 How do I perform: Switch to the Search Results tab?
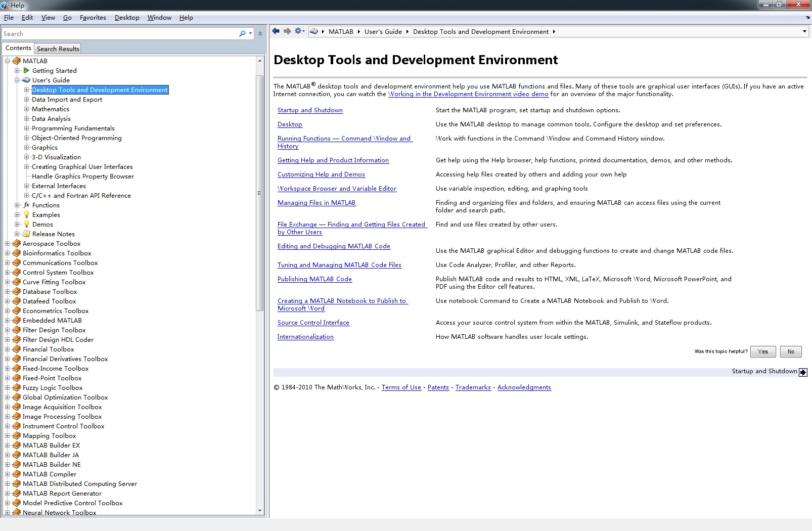(58, 49)
